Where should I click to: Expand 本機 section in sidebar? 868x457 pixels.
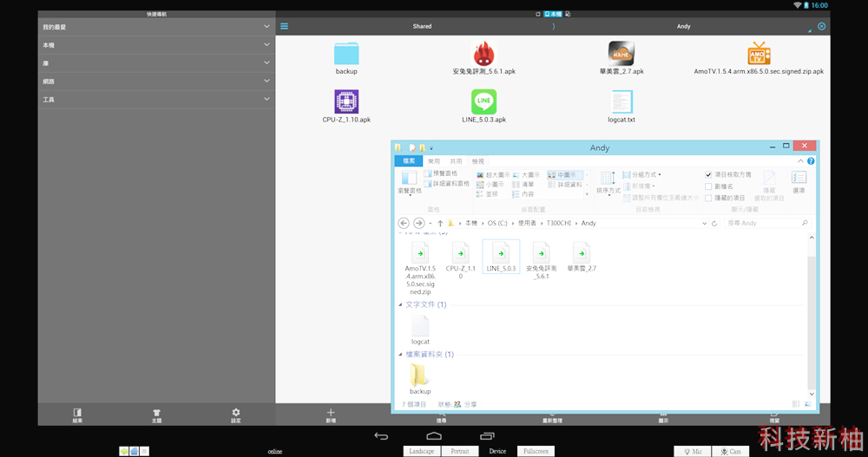(x=156, y=45)
